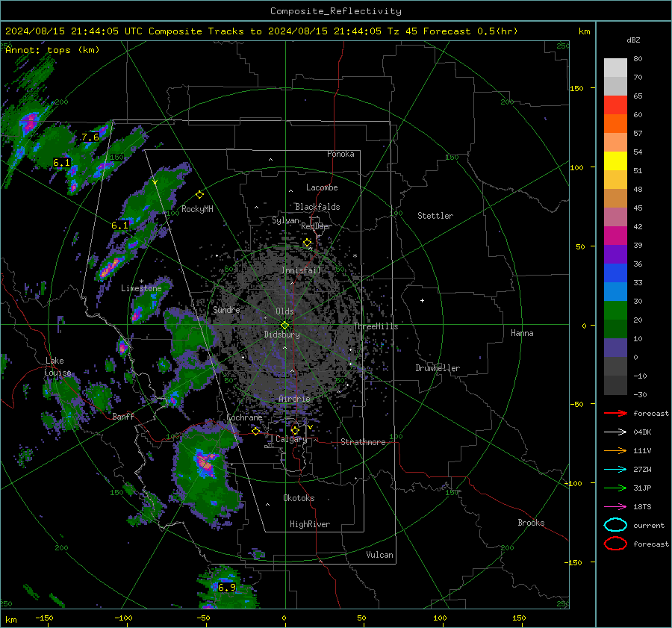The height and width of the screenshot is (628, 672).
Task: Click the cyan current ellipse legend icon
Action: tap(615, 525)
